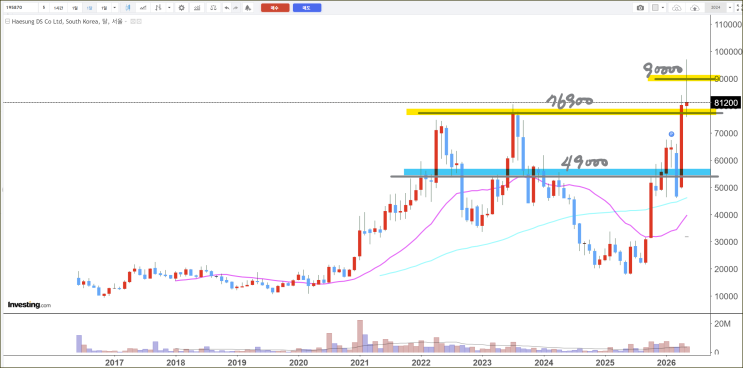The height and width of the screenshot is (368, 743).
Task: Undo the last chart action
Action: [x=227, y=8]
